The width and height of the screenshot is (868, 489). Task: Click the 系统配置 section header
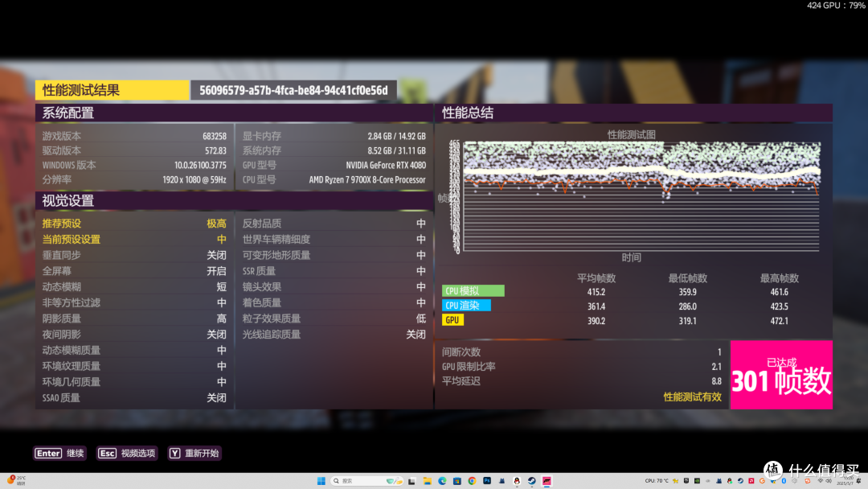234,113
